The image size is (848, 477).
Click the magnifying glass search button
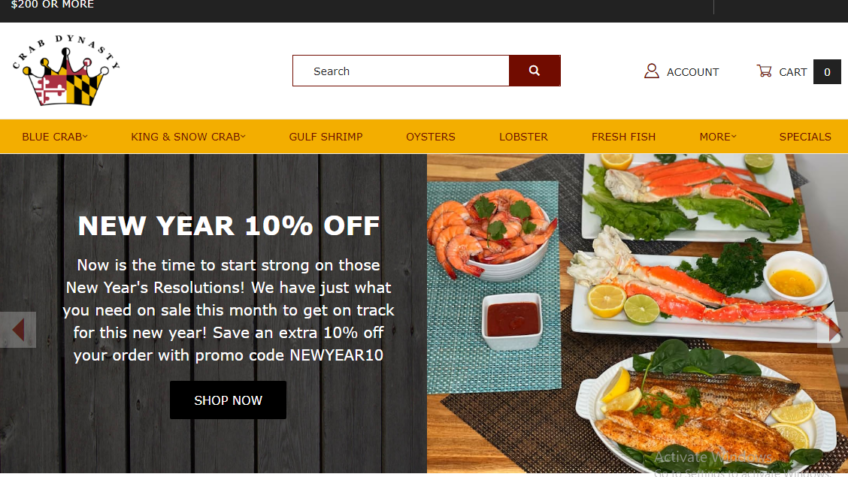point(534,71)
